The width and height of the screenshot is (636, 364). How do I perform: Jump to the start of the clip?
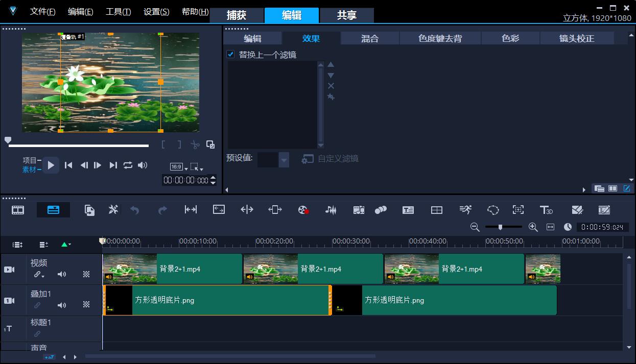[x=68, y=165]
